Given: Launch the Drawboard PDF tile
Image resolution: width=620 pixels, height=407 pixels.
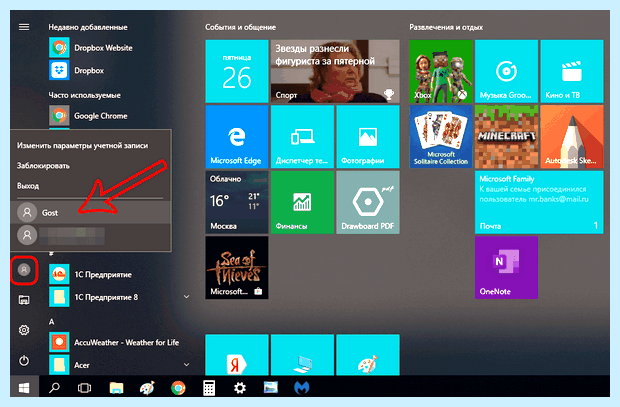Looking at the screenshot, I should pyautogui.click(x=368, y=202).
